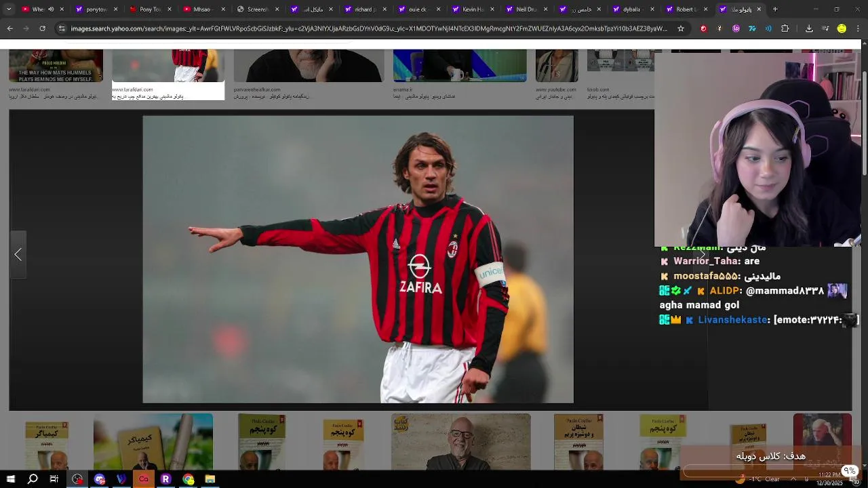868x488 pixels.
Task: Select the enama.ir studio thumbnail
Action: [460, 66]
